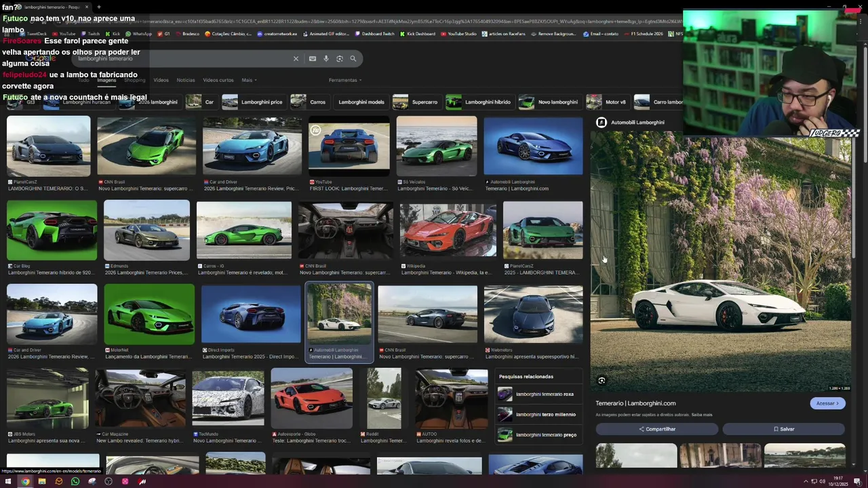The image size is (868, 488).
Task: Open the WhatsApp bookmark
Action: [138, 34]
